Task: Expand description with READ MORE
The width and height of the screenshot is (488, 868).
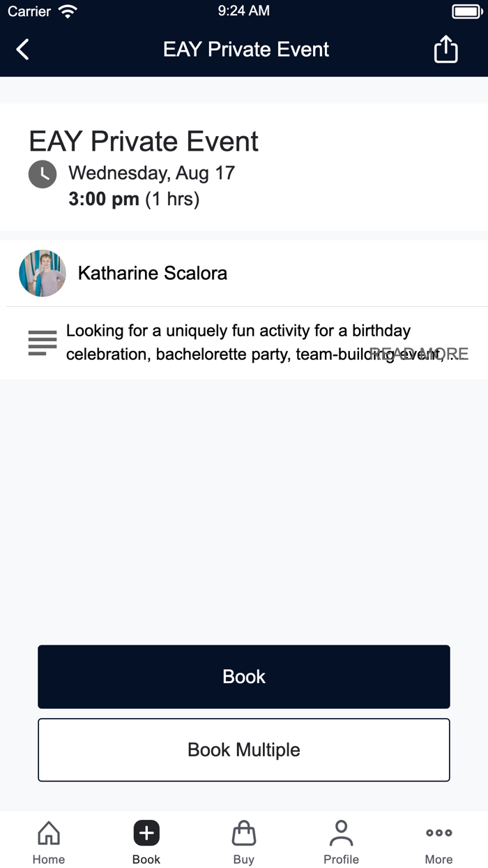Action: tap(420, 354)
